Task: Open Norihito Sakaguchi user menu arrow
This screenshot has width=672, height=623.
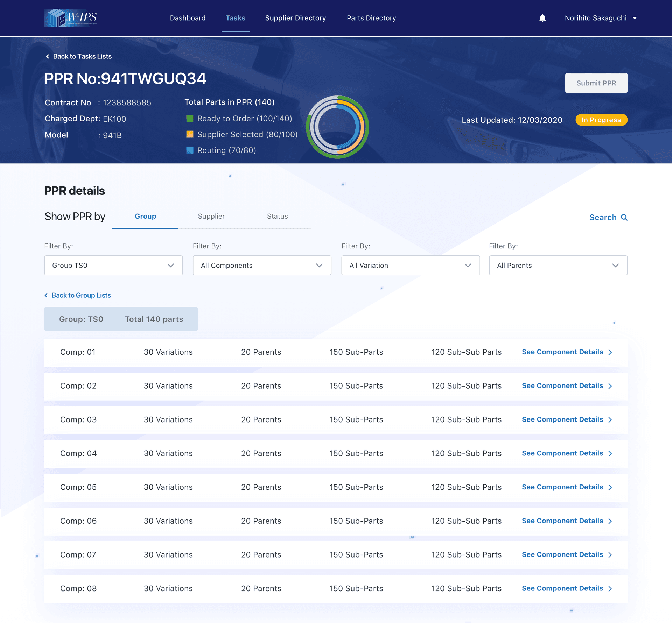Action: (x=635, y=18)
